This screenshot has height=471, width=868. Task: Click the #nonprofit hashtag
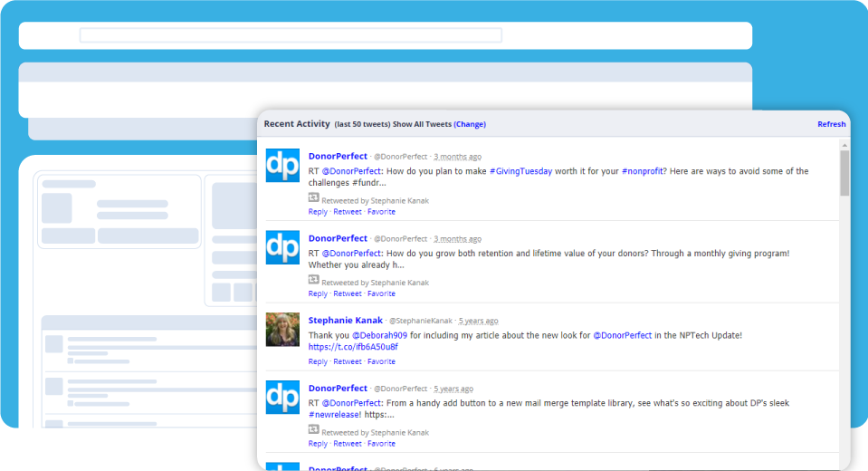coord(642,171)
